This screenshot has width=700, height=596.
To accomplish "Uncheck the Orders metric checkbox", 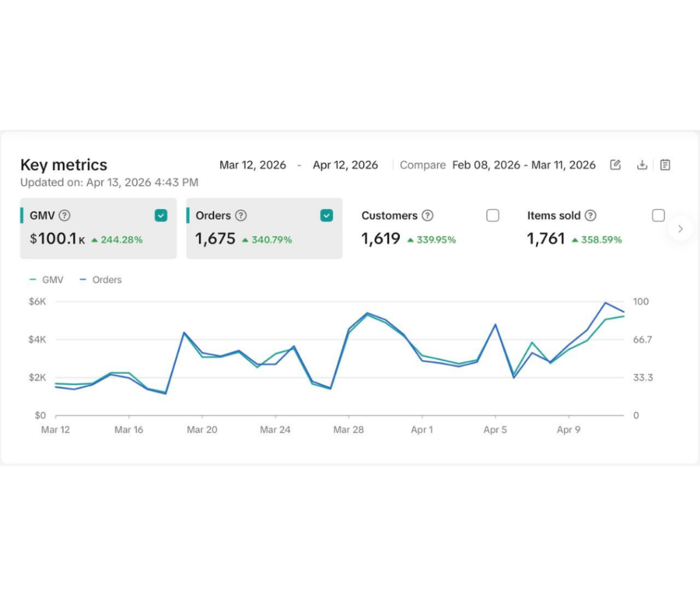I will coord(326,215).
